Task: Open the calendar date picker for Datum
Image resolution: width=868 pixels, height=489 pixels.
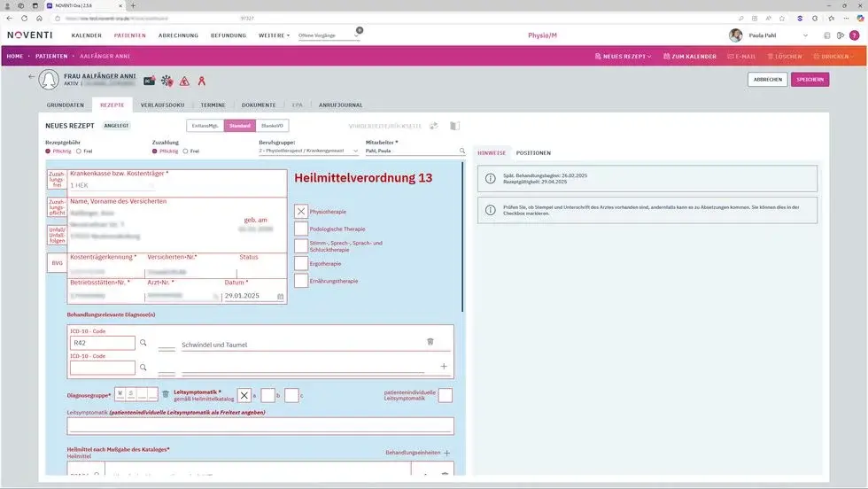Action: point(280,296)
